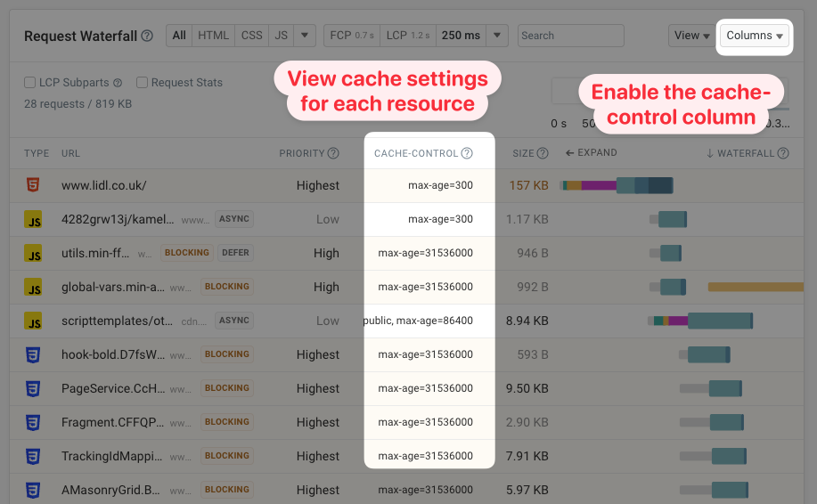817x504 pixels.
Task: Enable the LCP Subparts checkbox
Action: 30,83
